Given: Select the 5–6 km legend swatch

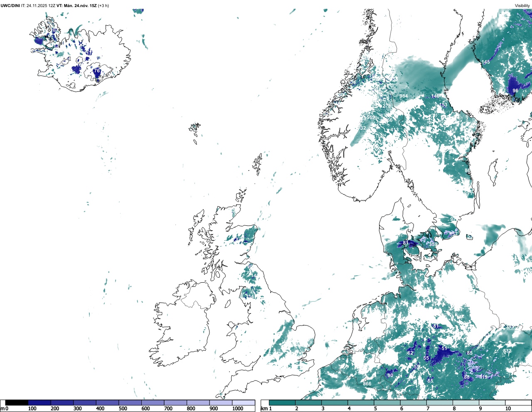Looking at the screenshot, I should tap(387, 402).
